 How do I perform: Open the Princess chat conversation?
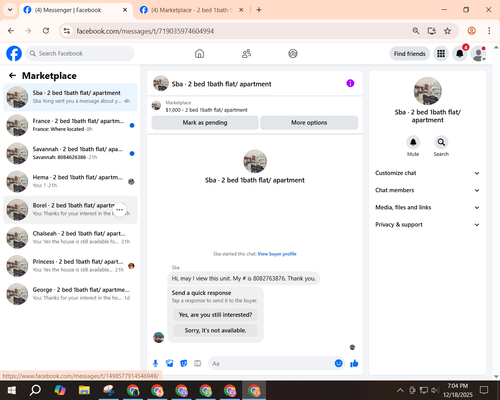pyautogui.click(x=70, y=266)
